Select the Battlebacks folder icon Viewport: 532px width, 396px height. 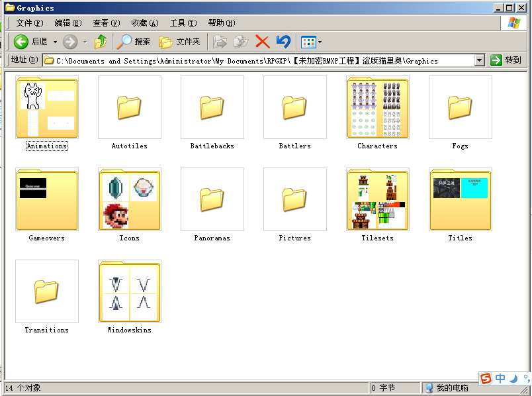coord(212,107)
